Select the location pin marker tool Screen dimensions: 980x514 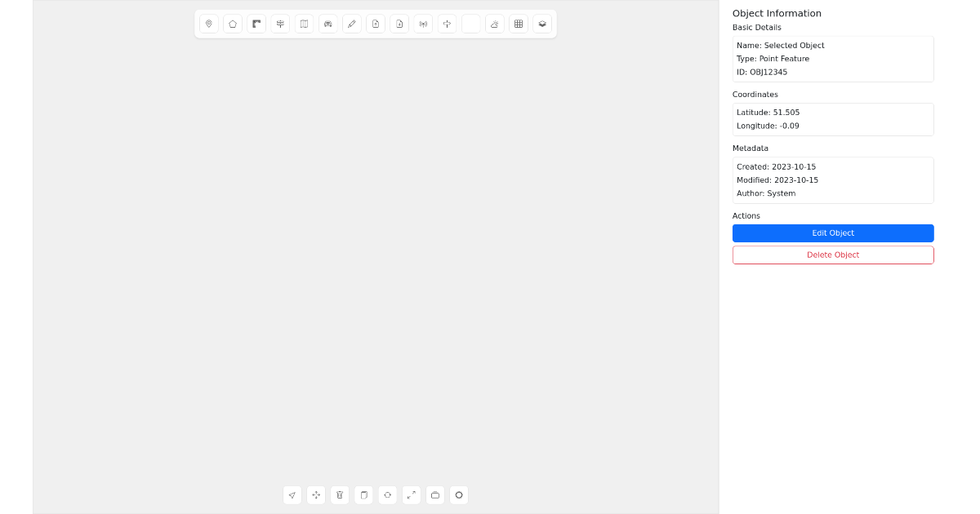209,24
